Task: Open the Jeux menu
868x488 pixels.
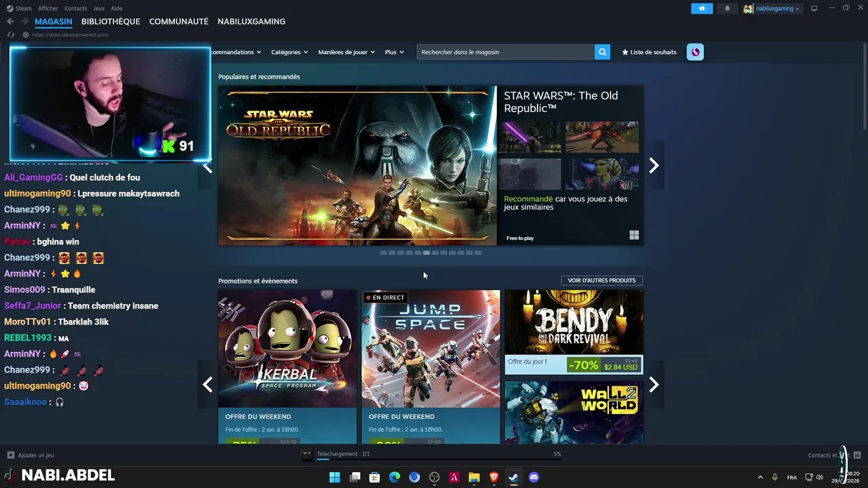Action: 99,8
